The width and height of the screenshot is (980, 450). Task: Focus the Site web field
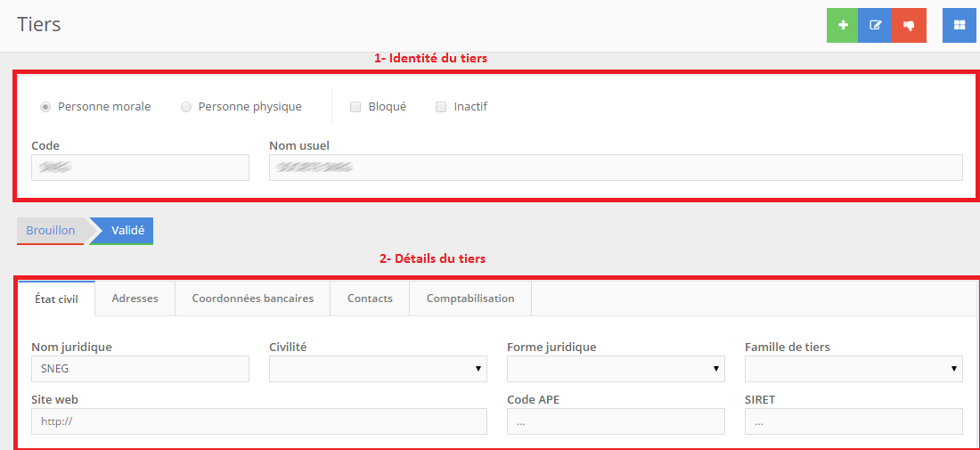(x=258, y=421)
